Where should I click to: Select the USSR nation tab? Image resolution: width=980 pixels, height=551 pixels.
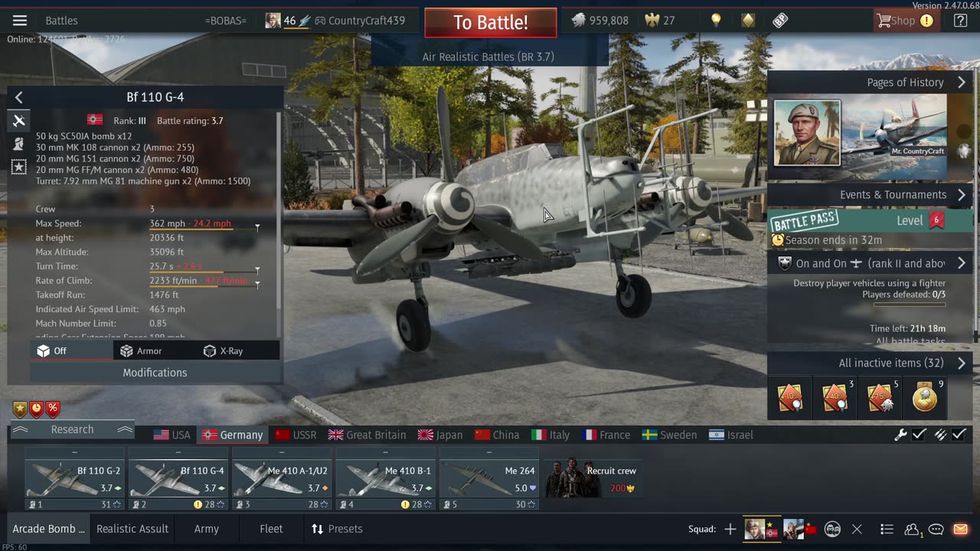click(x=296, y=435)
